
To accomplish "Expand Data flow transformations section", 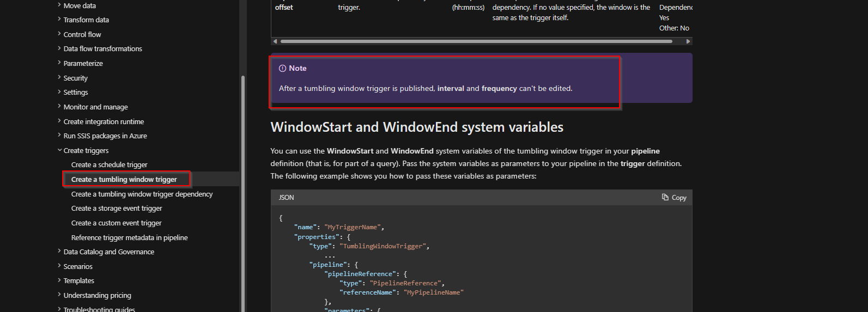I will (x=102, y=48).
